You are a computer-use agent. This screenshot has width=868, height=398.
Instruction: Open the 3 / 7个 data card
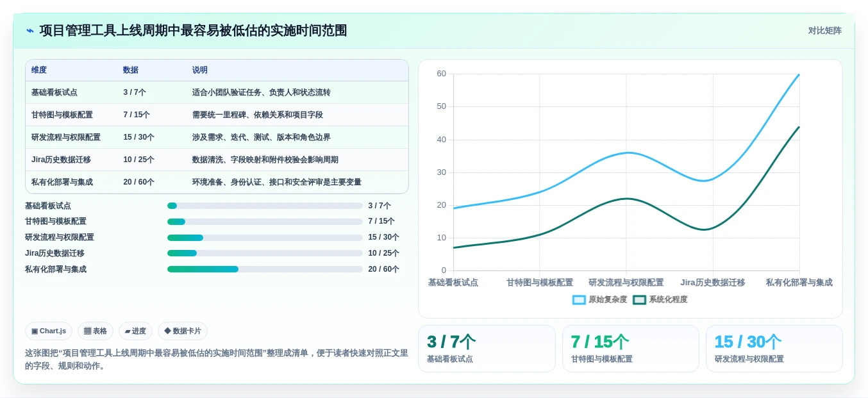pyautogui.click(x=487, y=349)
